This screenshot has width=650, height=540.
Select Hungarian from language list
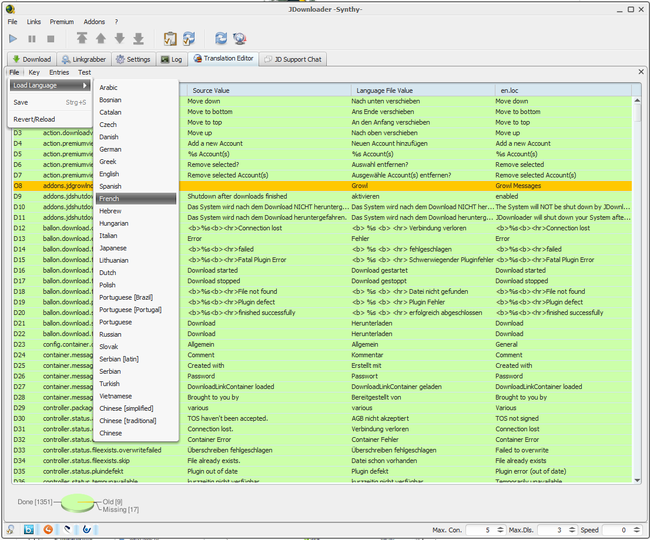click(x=136, y=223)
